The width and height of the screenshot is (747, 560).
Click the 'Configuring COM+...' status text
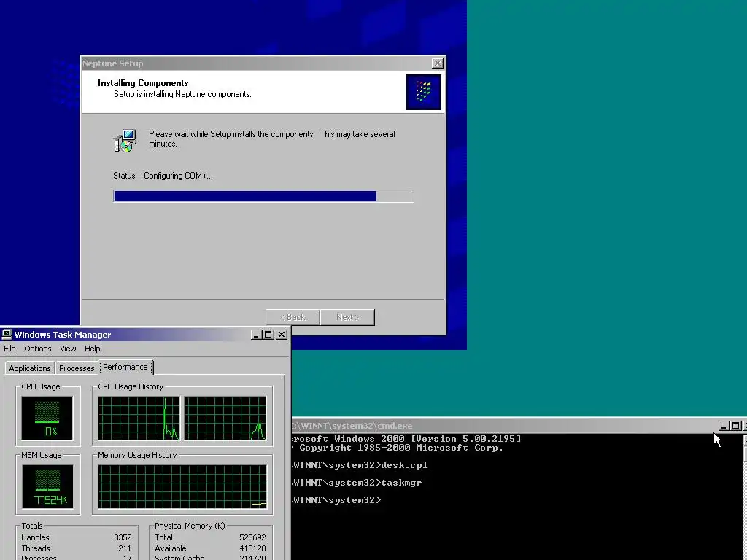[178, 176]
